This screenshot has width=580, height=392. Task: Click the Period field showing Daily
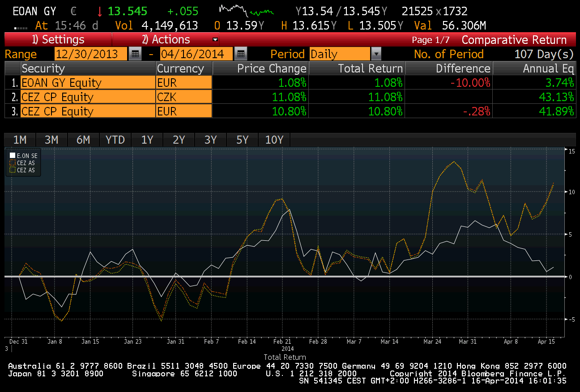(340, 54)
